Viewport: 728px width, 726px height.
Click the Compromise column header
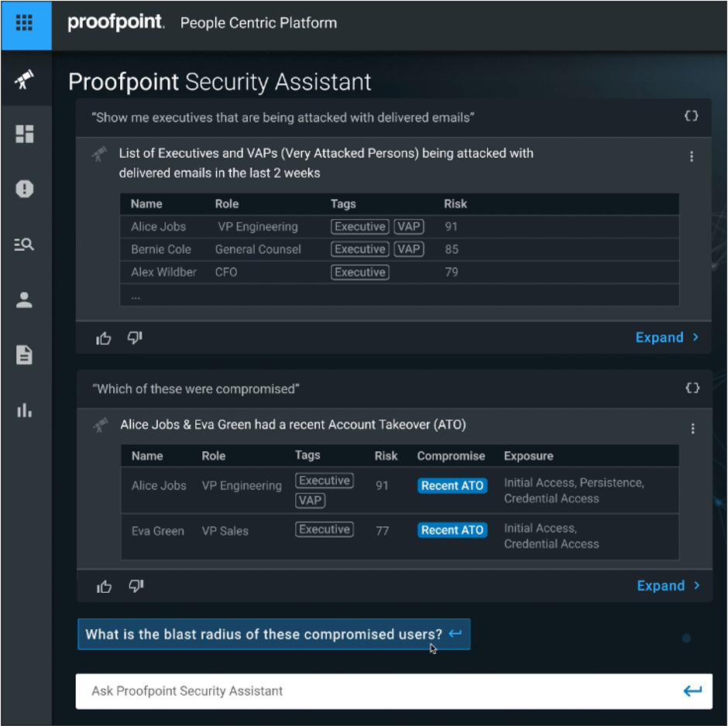coord(451,456)
